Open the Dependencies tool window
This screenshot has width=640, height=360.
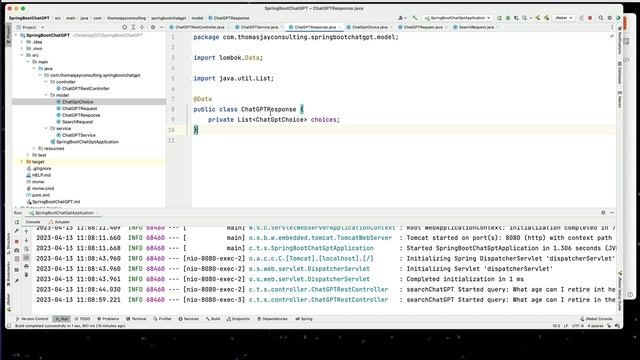point(273,319)
